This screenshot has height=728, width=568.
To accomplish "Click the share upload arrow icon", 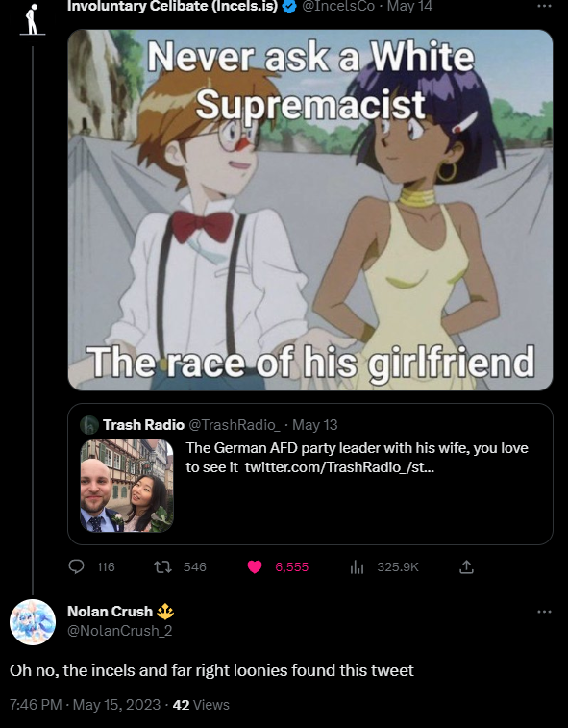I will coord(466,566).
